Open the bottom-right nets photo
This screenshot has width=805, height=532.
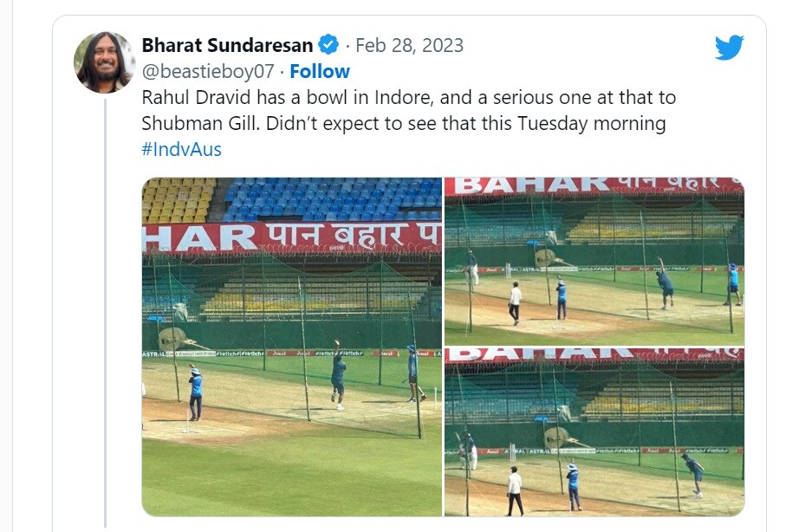(594, 432)
